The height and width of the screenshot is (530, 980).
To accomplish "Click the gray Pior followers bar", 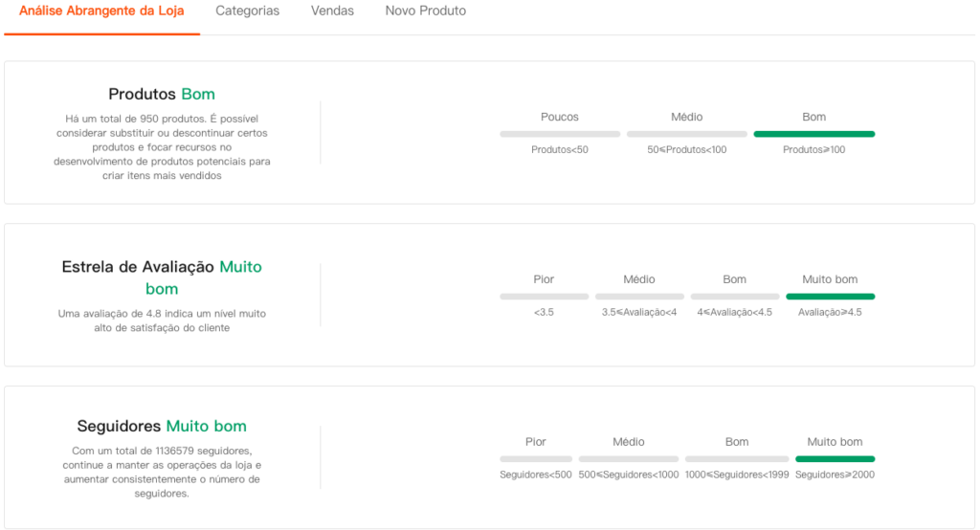I will pos(536,459).
